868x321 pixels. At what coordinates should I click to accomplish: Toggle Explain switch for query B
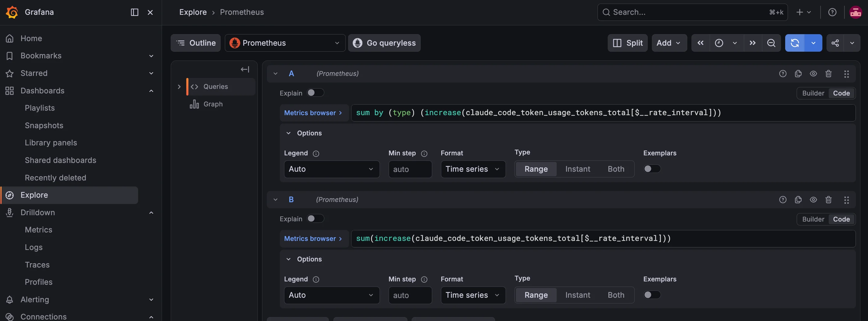316,218
